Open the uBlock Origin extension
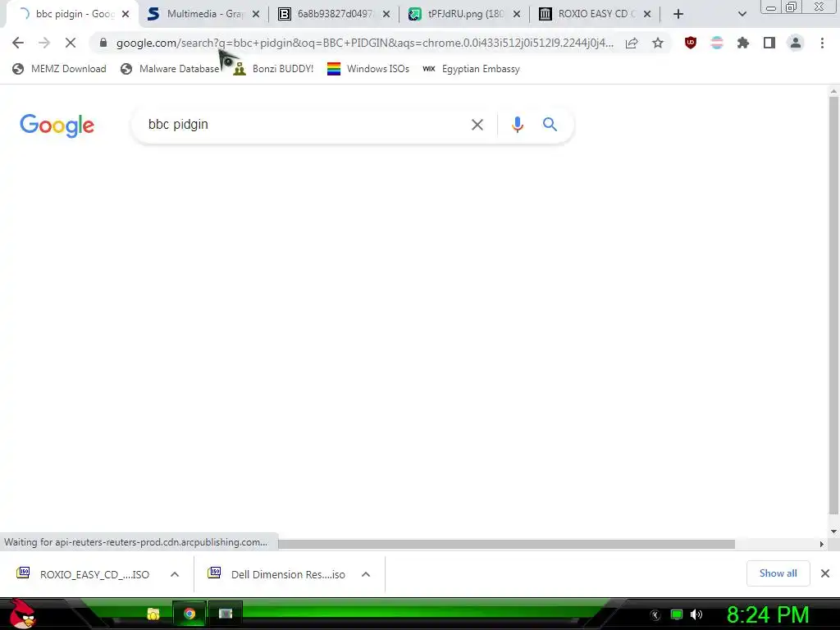The height and width of the screenshot is (630, 840). point(691,43)
